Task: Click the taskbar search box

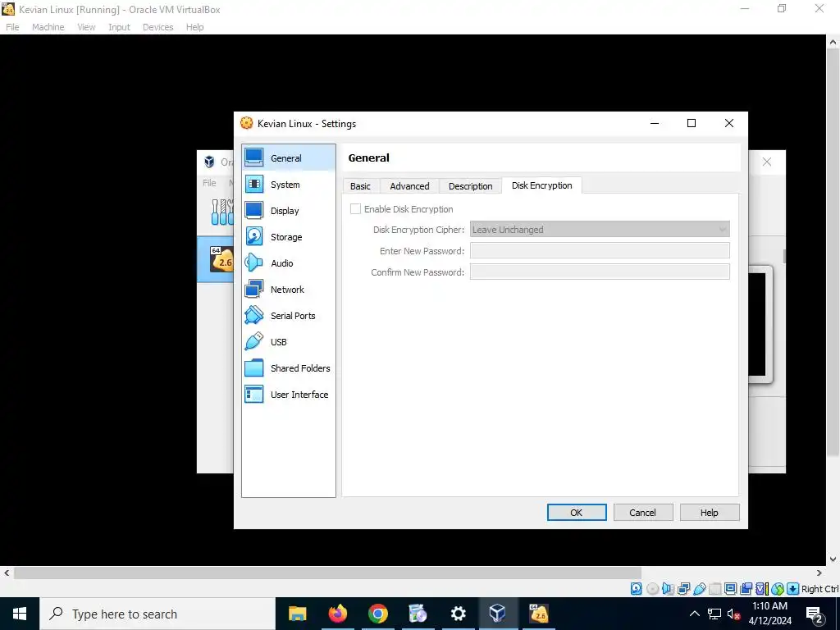Action: (x=157, y=614)
